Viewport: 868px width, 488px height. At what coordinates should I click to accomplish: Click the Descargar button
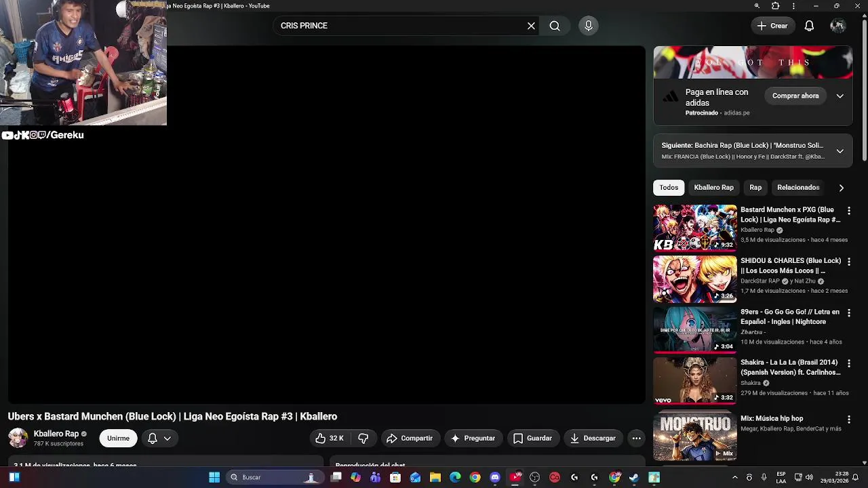click(593, 438)
